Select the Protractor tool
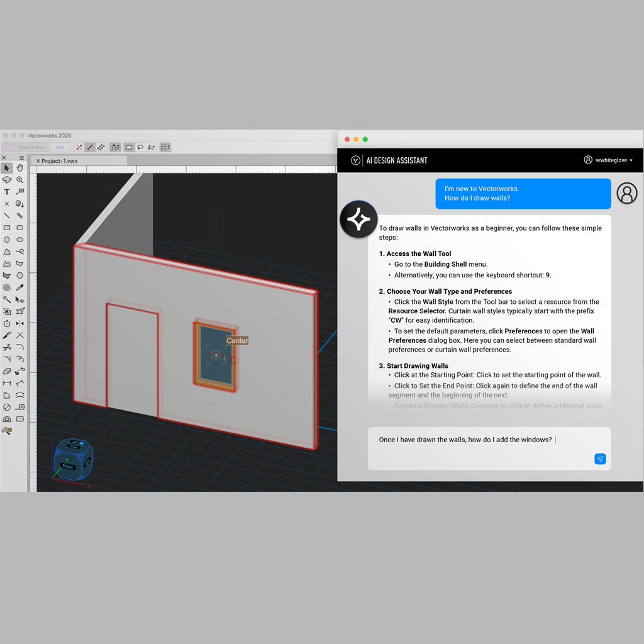This screenshot has width=644, height=644. [6, 419]
